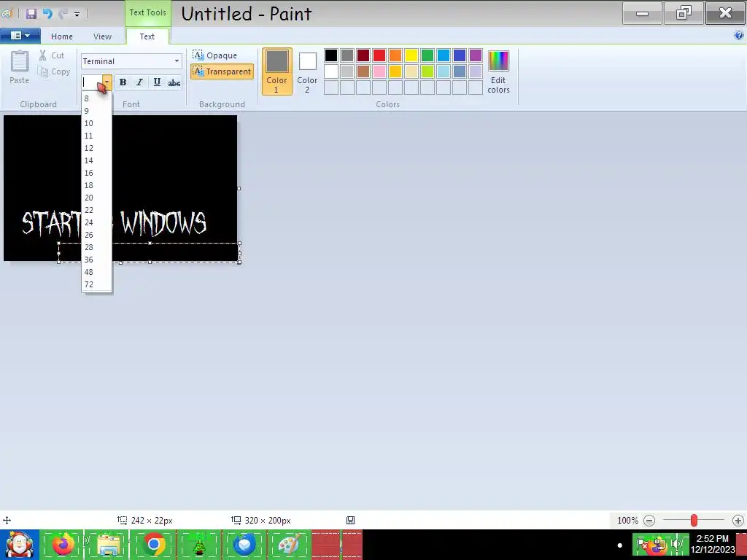This screenshot has width=747, height=560.
Task: Toggle Bold formatting
Action: pos(123,82)
